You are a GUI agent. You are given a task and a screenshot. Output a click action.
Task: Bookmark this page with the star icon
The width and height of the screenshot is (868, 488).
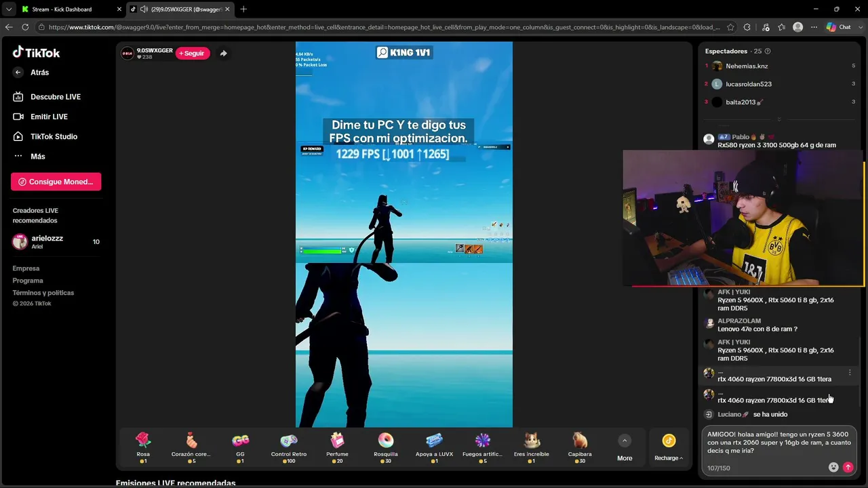point(730,27)
